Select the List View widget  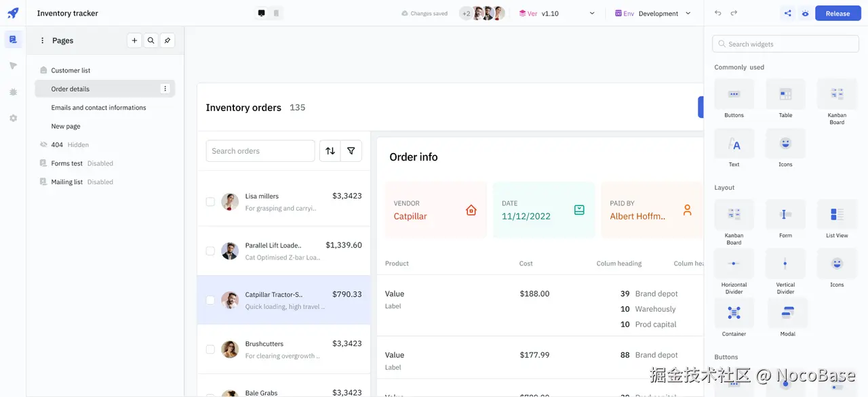pos(837,219)
